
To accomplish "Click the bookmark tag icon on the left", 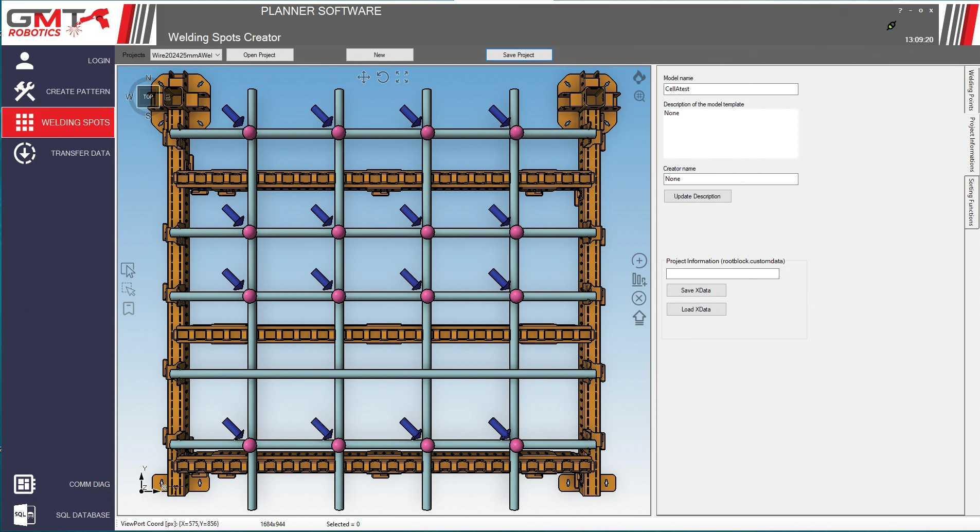I will coord(128,308).
